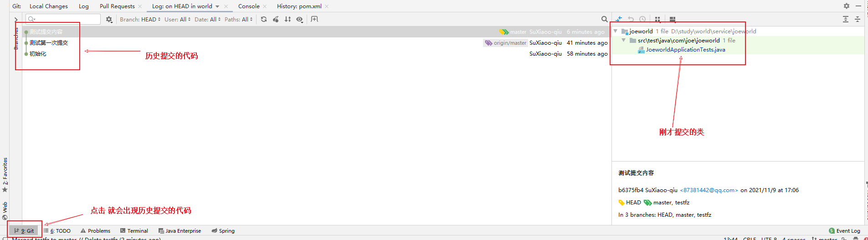
Task: Click the Revert selected changes icon
Action: click(x=631, y=19)
